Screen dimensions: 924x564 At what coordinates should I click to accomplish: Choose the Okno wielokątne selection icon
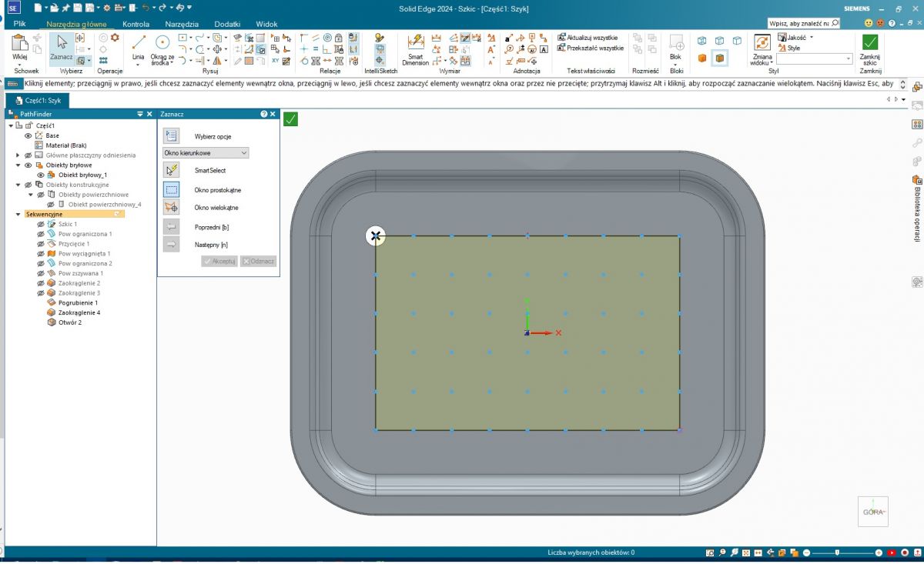point(172,208)
